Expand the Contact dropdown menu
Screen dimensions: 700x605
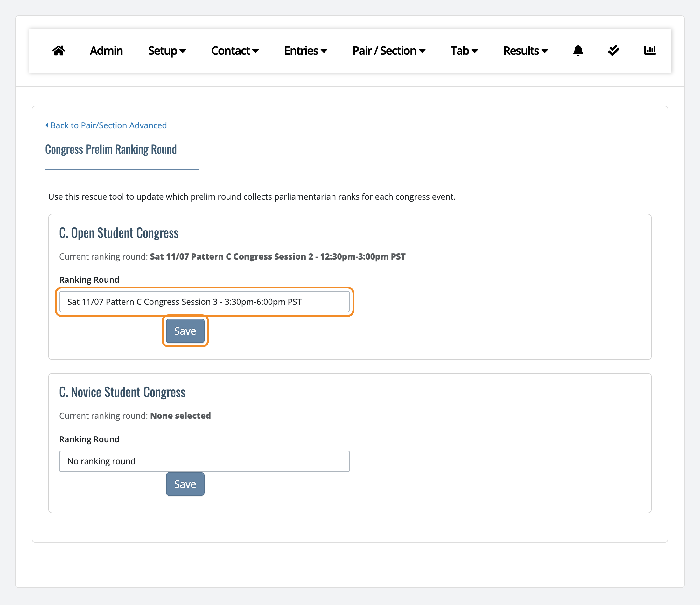coord(235,51)
